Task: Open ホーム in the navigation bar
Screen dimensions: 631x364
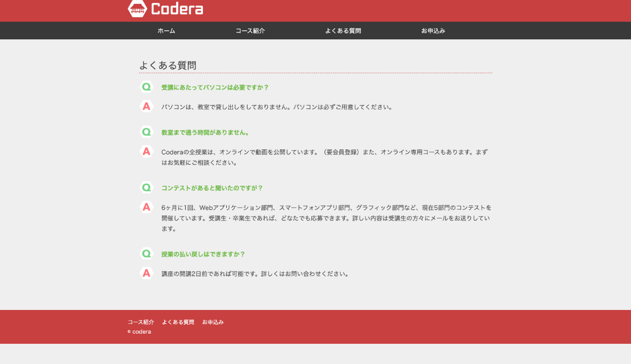Action: point(166,31)
